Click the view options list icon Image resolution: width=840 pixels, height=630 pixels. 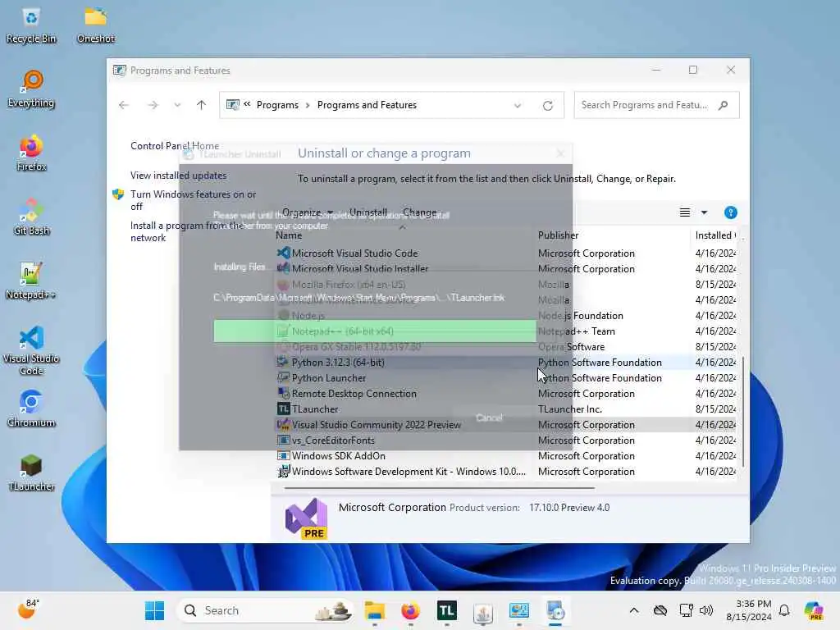coord(685,212)
